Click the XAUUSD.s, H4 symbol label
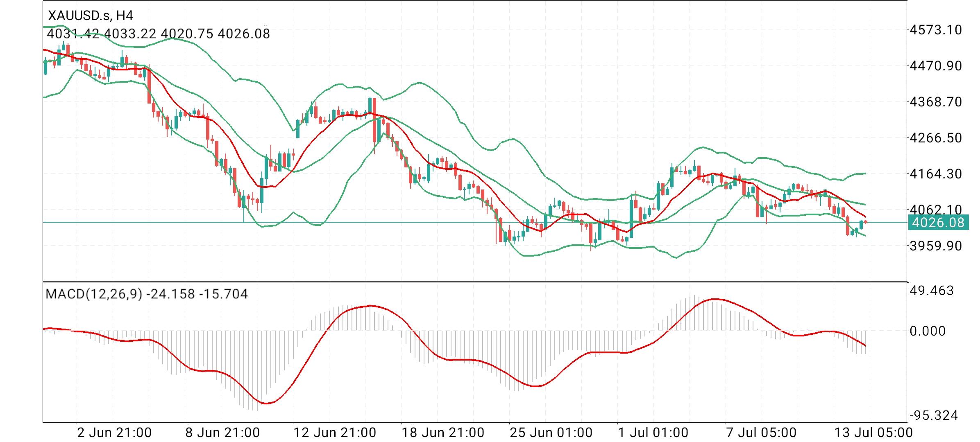 pyautogui.click(x=91, y=16)
